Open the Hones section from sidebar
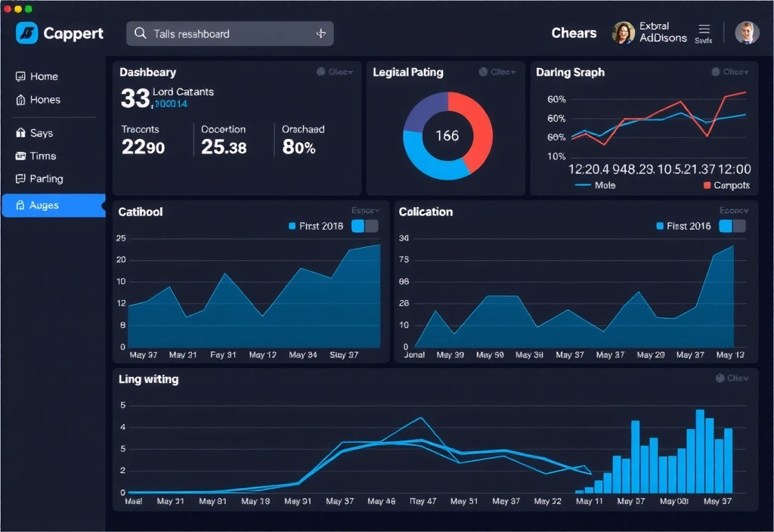This screenshot has width=774, height=532. pyautogui.click(x=43, y=100)
